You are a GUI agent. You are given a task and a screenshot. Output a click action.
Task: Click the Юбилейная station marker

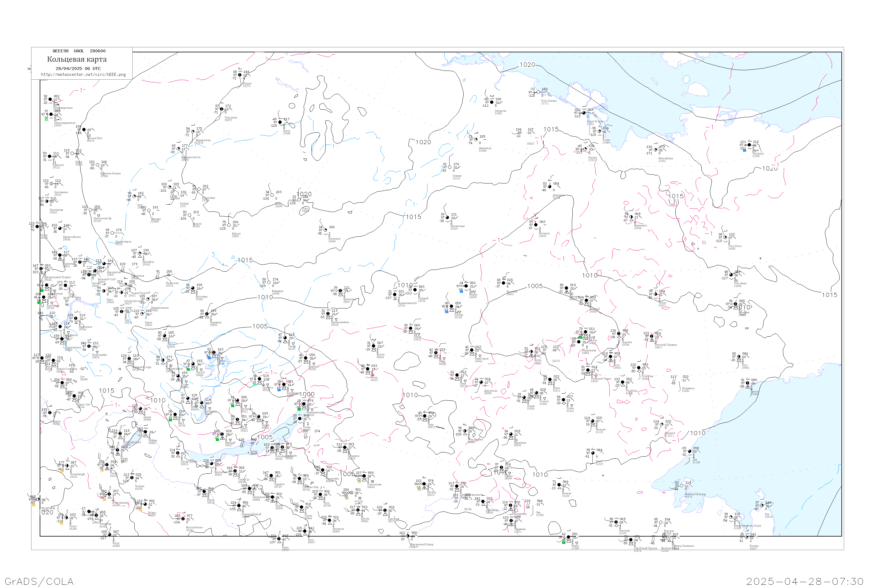656,150
